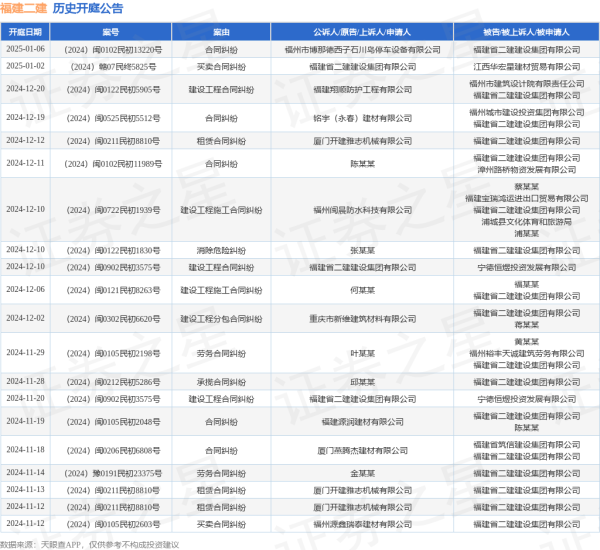600x550 pixels.
Task: Click the date cell 2024-11-14
Action: pos(25,473)
